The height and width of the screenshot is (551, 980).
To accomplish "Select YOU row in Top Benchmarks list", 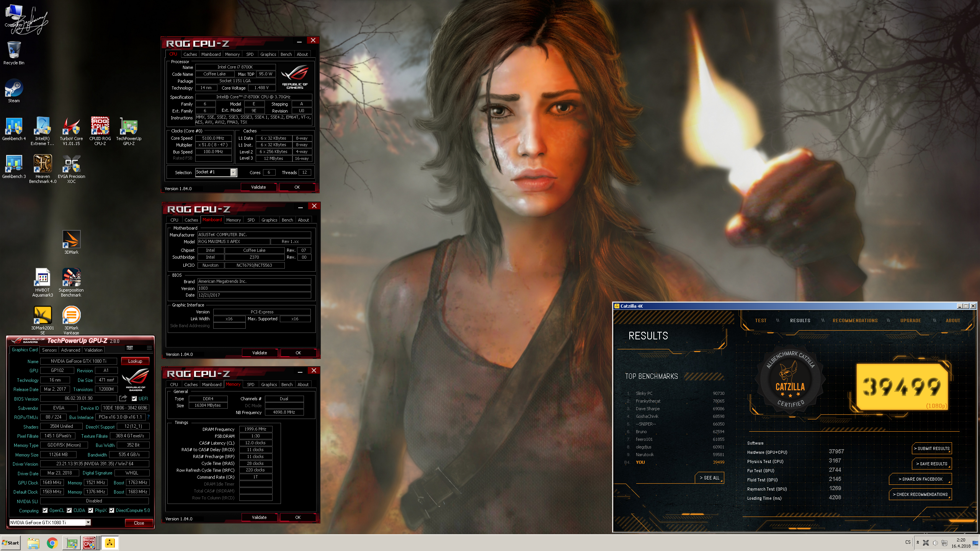I will 675,462.
